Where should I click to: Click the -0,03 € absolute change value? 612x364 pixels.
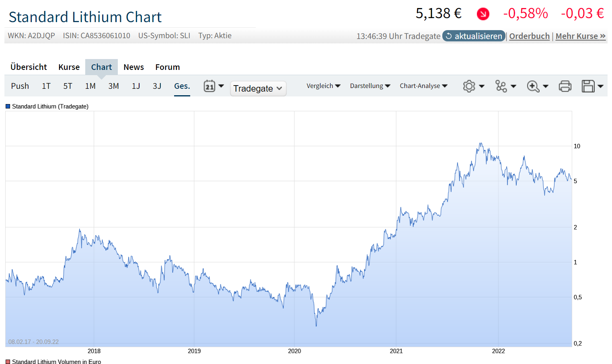[x=583, y=14]
